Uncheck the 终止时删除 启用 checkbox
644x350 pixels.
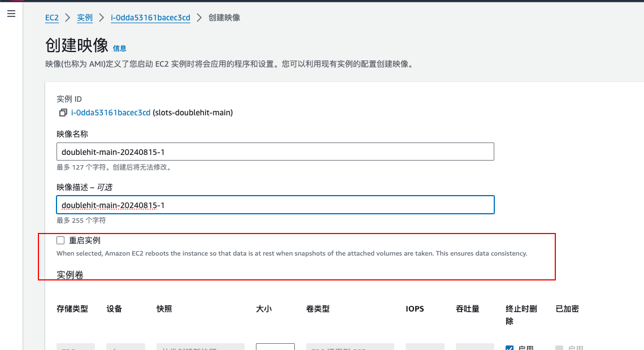pos(510,348)
